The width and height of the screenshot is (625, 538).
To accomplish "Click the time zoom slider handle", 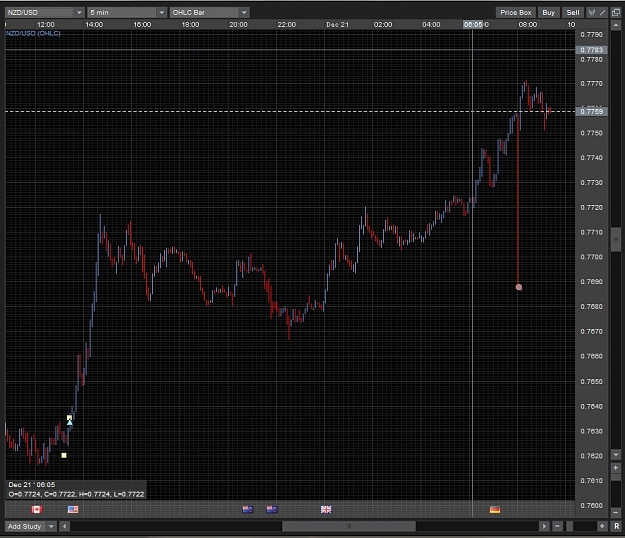I will (x=570, y=526).
